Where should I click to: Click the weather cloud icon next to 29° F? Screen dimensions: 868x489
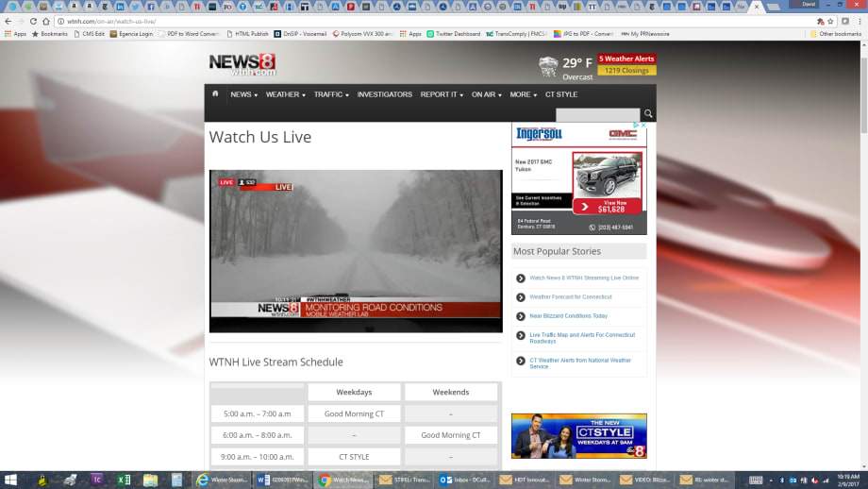point(548,66)
